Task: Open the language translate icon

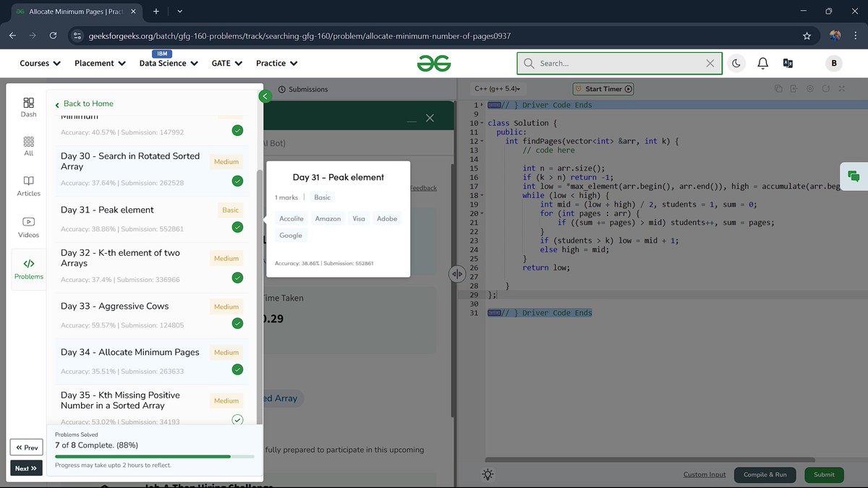Action: click(x=788, y=64)
